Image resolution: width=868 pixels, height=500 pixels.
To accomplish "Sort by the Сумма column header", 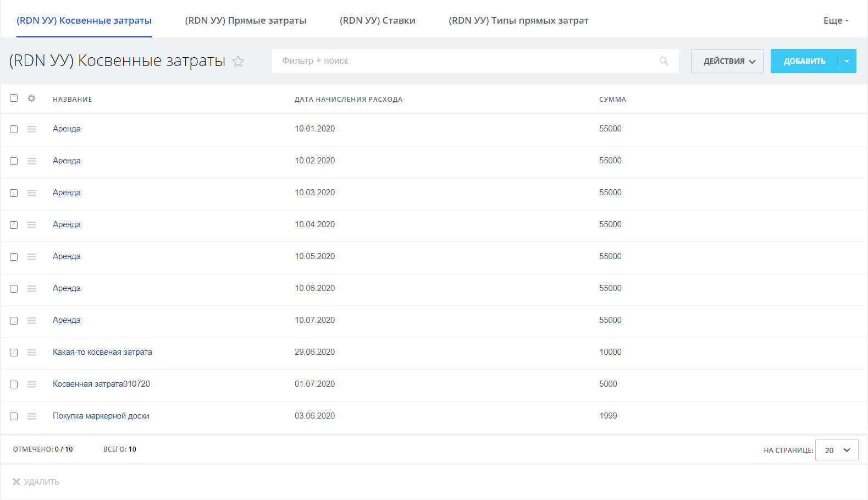I will coord(612,100).
